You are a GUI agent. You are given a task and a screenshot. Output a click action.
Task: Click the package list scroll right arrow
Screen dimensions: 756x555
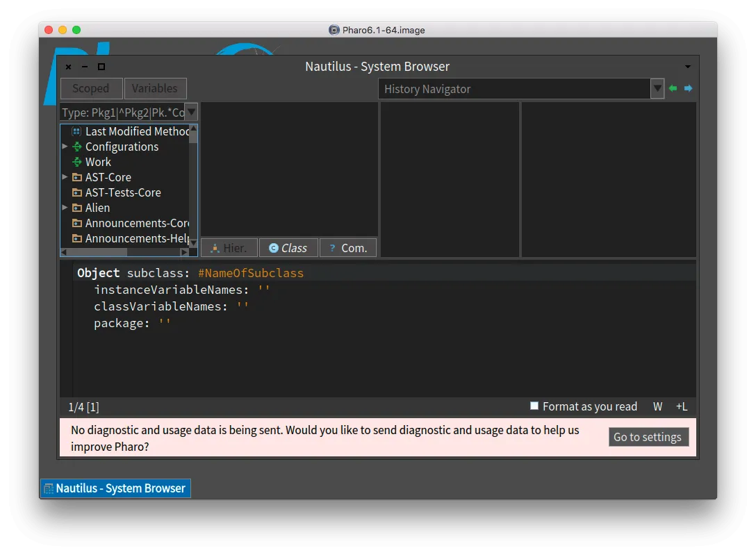pos(184,252)
